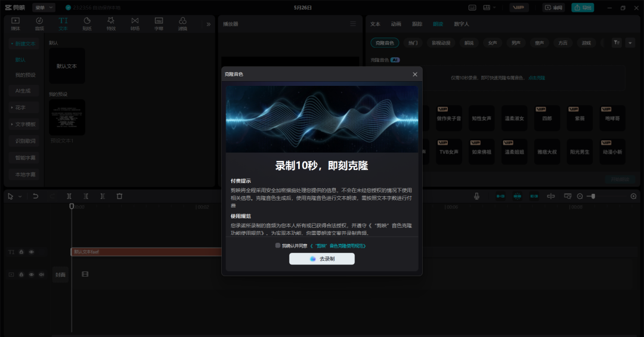
Task: Lock the main video track
Action: click(x=21, y=274)
